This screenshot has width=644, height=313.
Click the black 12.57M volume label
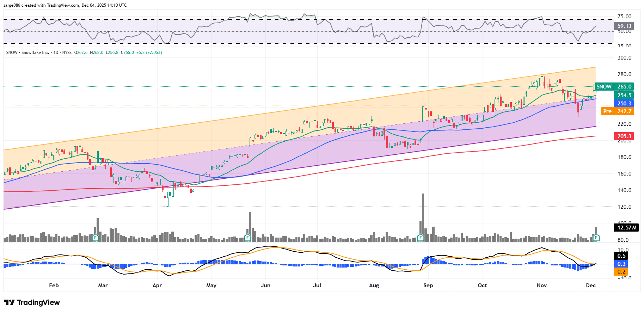(x=627, y=228)
